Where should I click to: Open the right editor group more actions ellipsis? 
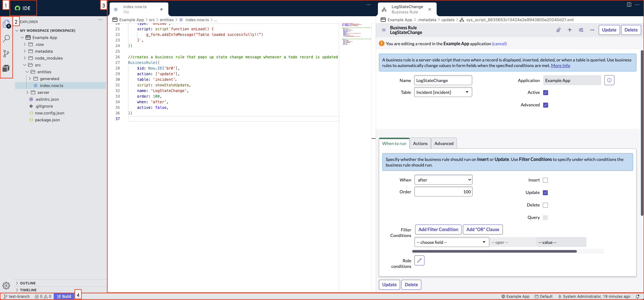637,5
